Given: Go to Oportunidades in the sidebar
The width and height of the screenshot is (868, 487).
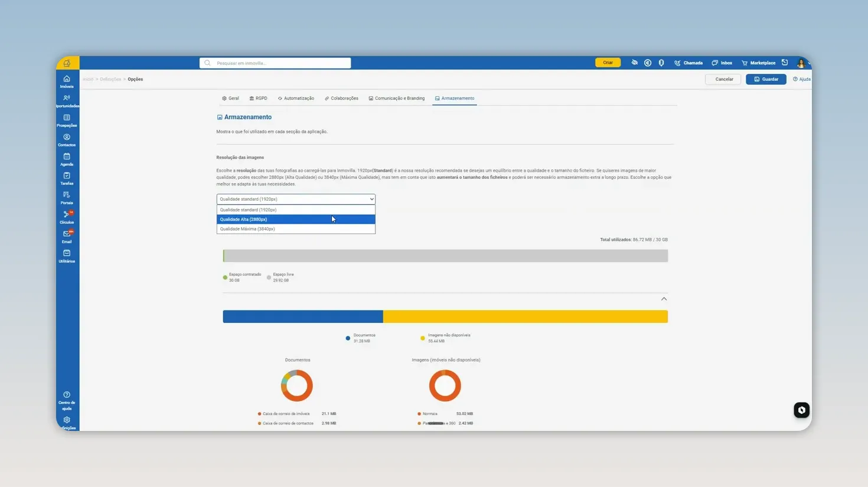Looking at the screenshot, I should pos(67,101).
